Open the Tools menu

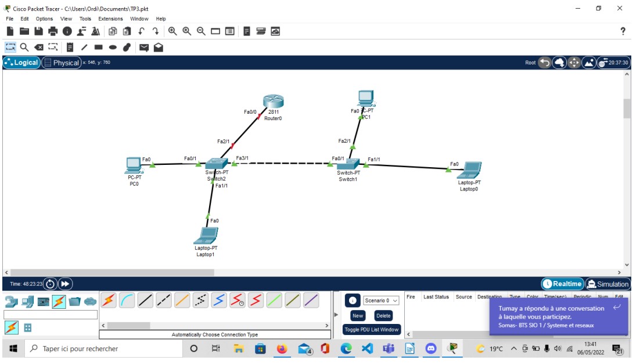pyautogui.click(x=85, y=19)
